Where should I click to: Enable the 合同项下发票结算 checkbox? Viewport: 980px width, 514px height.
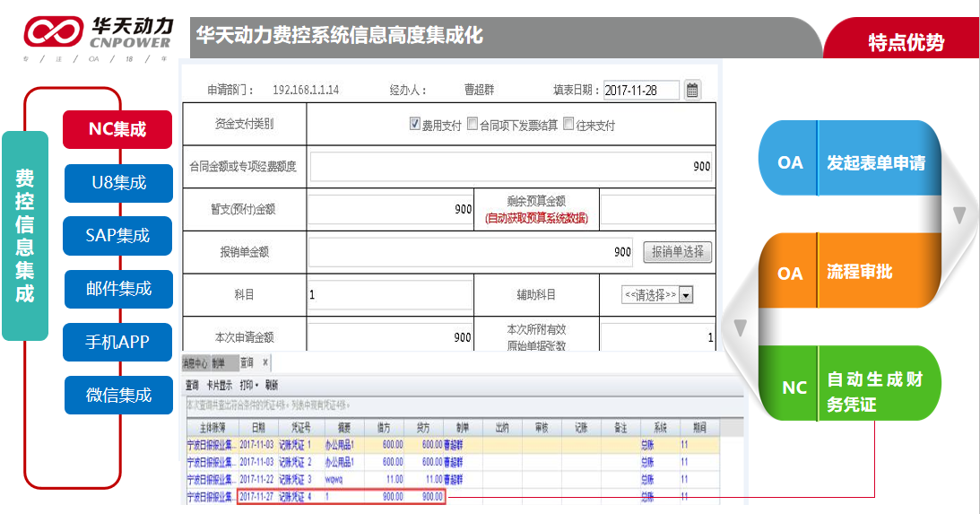tap(473, 125)
